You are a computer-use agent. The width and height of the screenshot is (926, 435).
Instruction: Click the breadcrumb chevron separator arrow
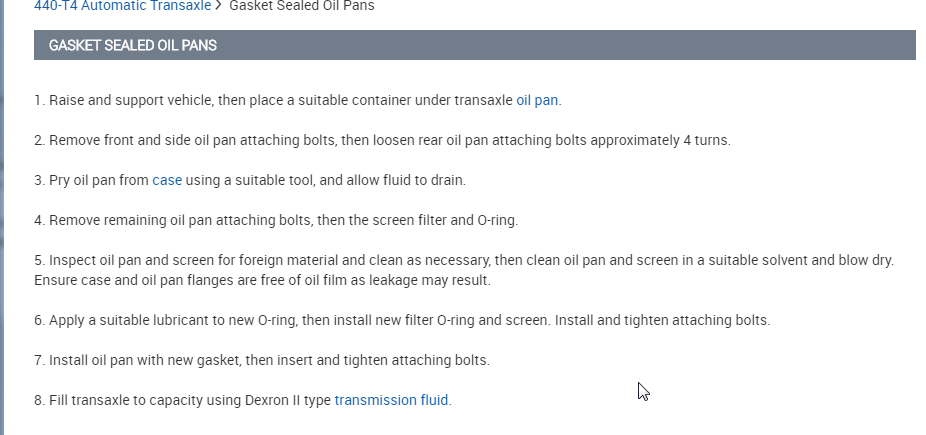pos(218,6)
